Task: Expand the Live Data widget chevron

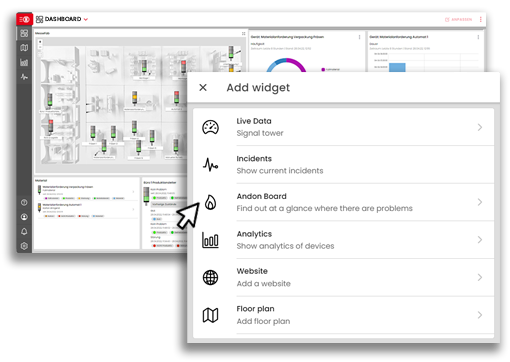Action: coord(480,127)
